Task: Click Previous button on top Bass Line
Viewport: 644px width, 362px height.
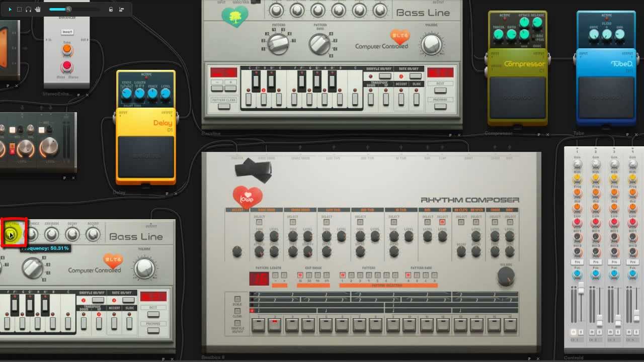Action: click(x=440, y=107)
